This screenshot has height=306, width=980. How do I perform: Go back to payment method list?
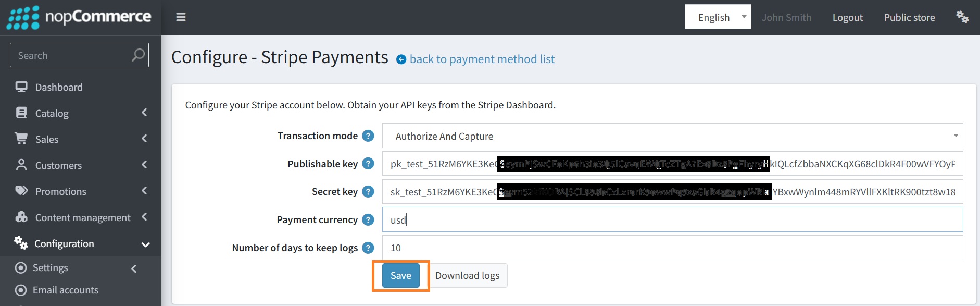[x=482, y=59]
